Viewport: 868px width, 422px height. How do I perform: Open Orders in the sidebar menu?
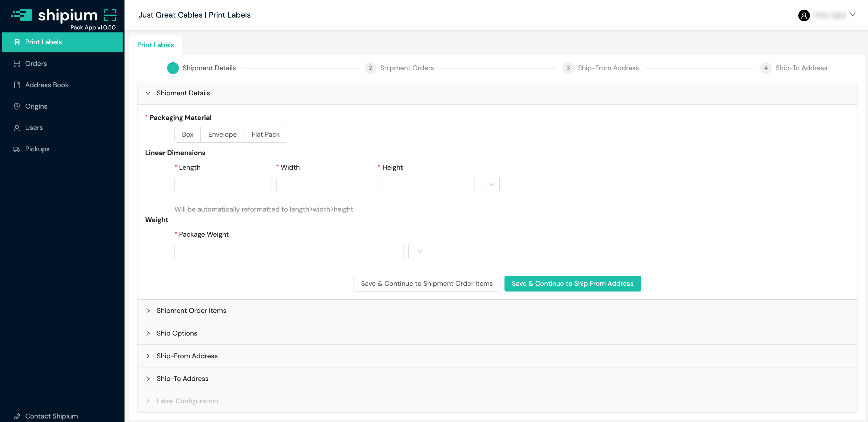(x=62, y=64)
